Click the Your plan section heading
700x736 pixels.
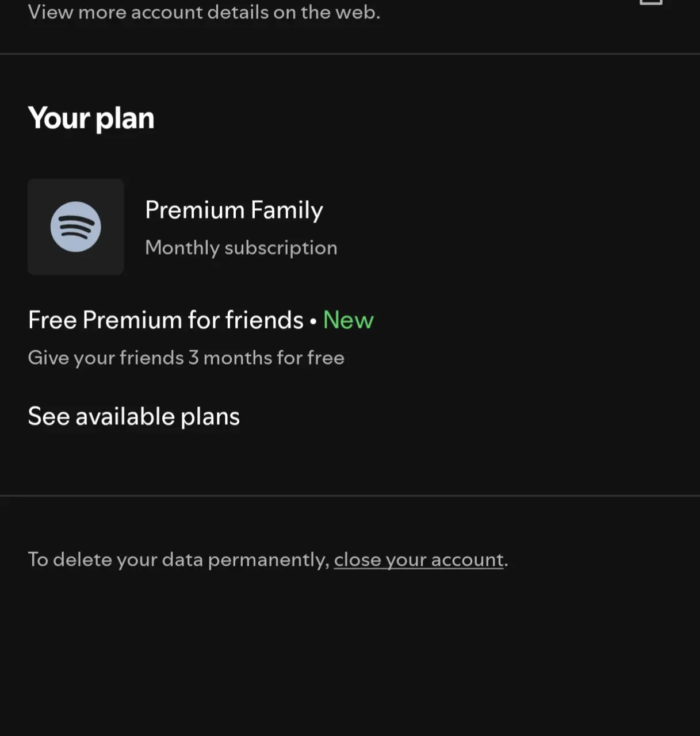(x=91, y=118)
